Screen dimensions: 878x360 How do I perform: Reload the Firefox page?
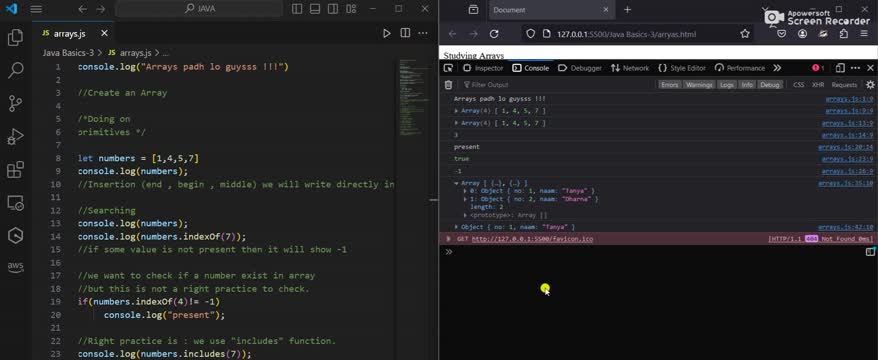pyautogui.click(x=494, y=34)
